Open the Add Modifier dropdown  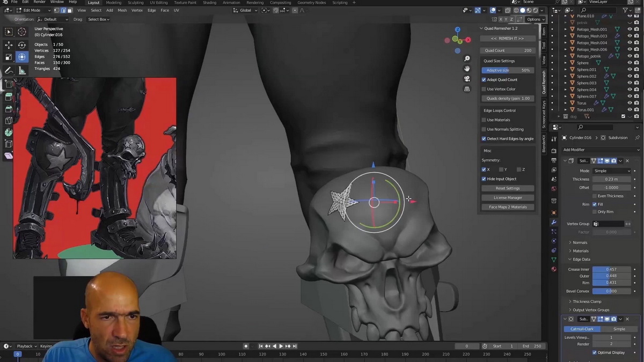coord(601,150)
